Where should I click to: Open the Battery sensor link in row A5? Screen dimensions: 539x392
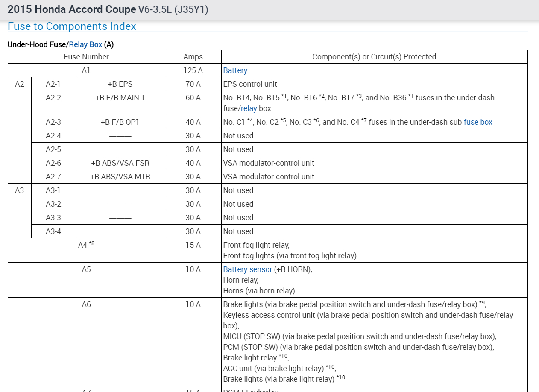pyautogui.click(x=247, y=269)
